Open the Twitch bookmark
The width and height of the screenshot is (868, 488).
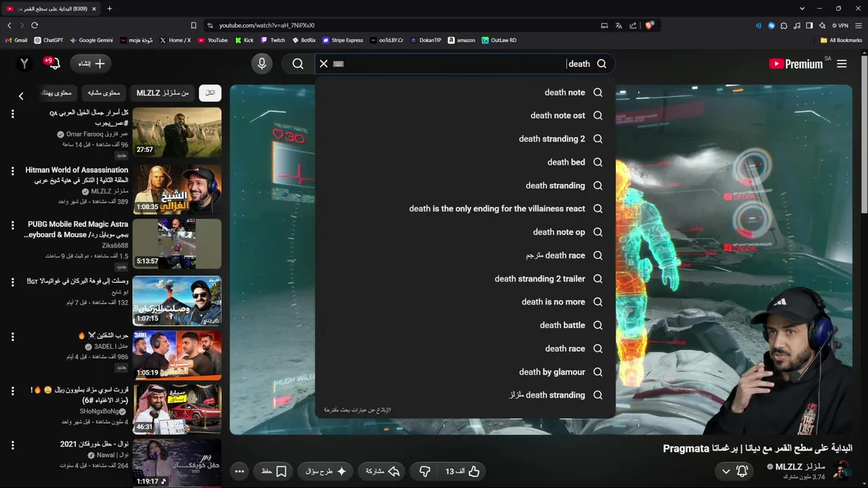point(273,40)
